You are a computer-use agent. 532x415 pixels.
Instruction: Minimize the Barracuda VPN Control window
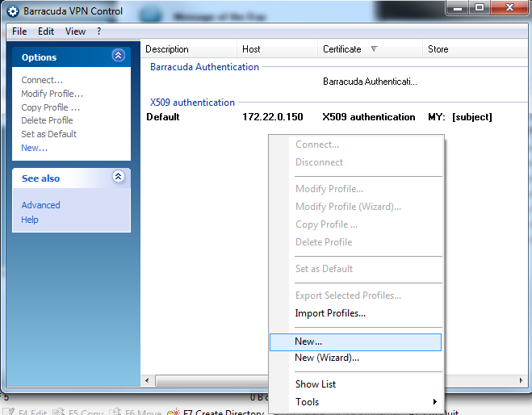(x=458, y=8)
